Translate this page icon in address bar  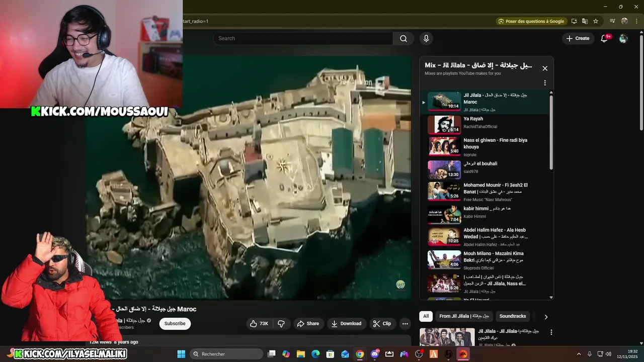585,21
